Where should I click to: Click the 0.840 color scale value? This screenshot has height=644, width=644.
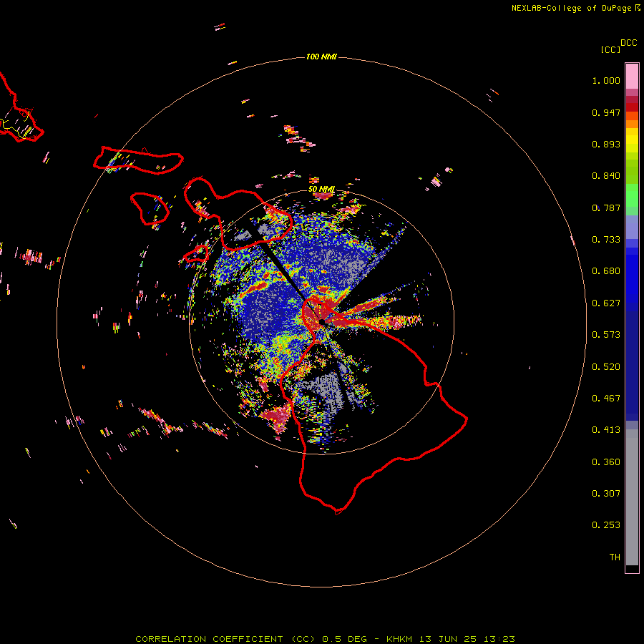point(606,176)
